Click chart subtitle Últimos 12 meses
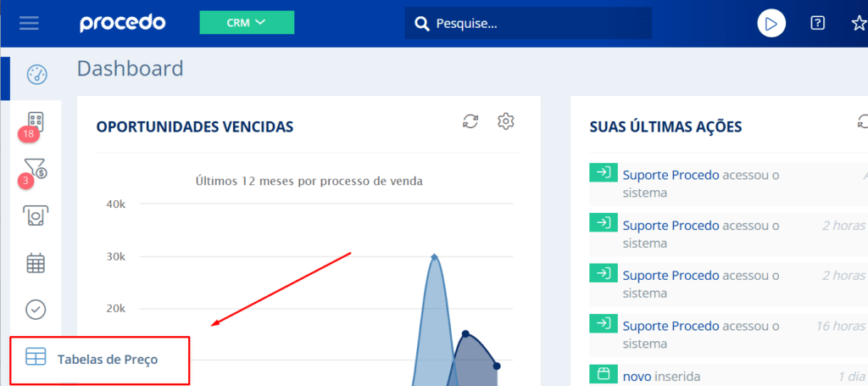This screenshot has width=868, height=386. 309,181
